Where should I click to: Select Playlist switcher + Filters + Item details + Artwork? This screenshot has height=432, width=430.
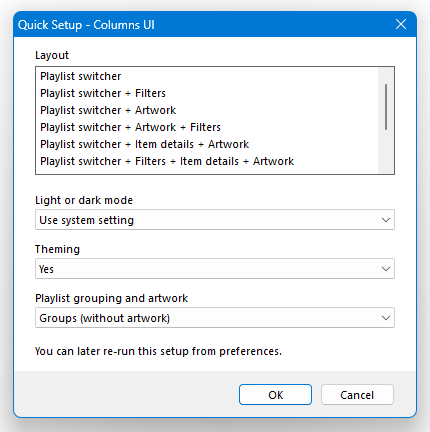tap(209, 161)
